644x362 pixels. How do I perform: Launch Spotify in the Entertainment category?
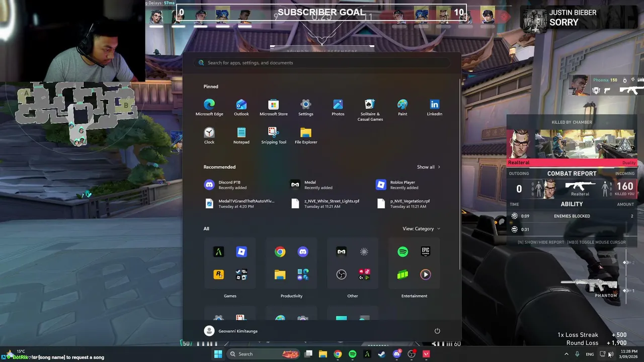(403, 252)
